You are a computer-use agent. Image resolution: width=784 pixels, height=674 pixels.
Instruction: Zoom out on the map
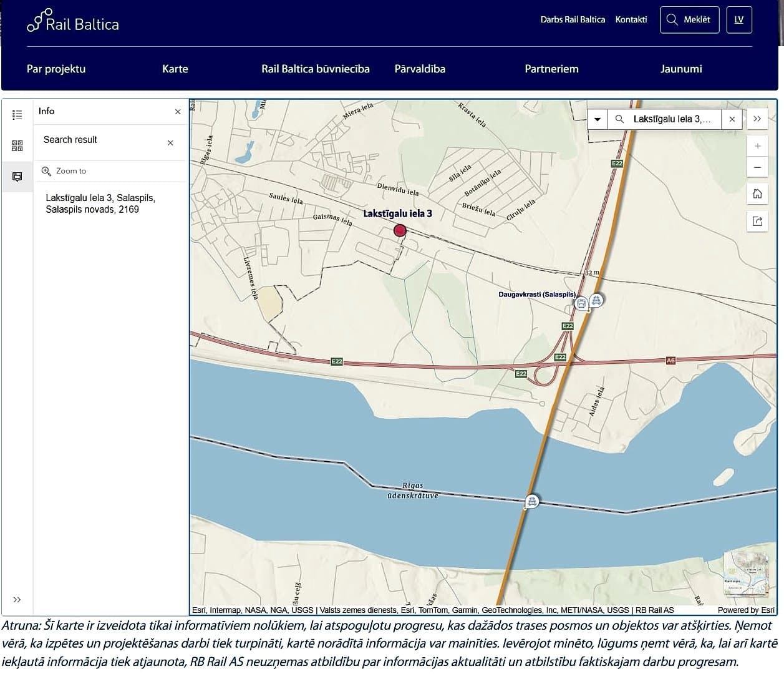point(758,167)
